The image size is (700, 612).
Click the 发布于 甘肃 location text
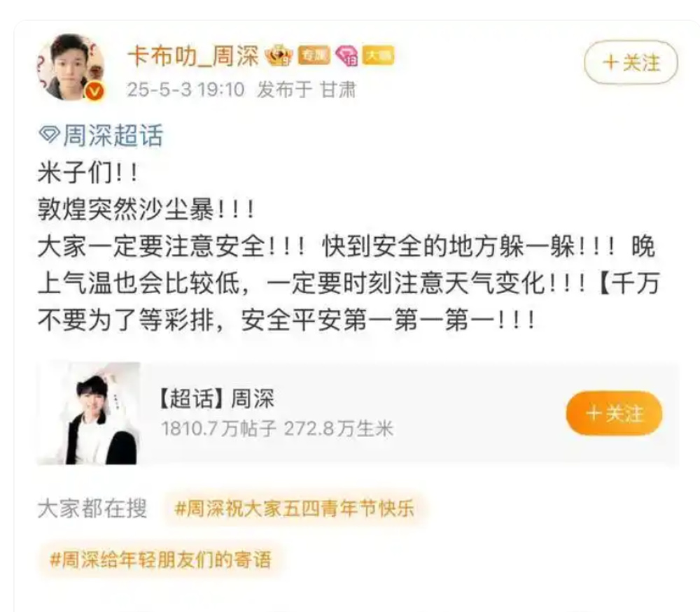click(307, 90)
